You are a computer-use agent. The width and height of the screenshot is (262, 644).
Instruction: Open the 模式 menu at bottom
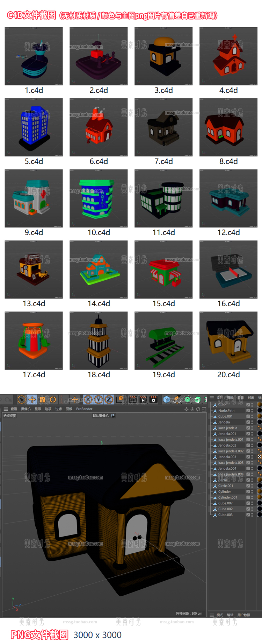pyautogui.click(x=220, y=615)
